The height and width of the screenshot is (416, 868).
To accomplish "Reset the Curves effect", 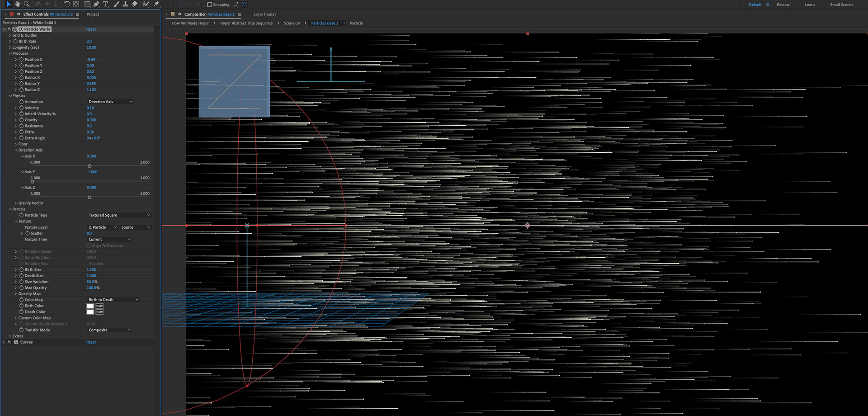I will pyautogui.click(x=91, y=342).
